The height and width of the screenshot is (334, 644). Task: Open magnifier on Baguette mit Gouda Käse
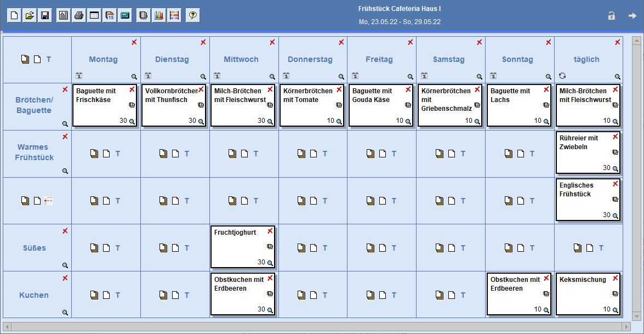(408, 122)
